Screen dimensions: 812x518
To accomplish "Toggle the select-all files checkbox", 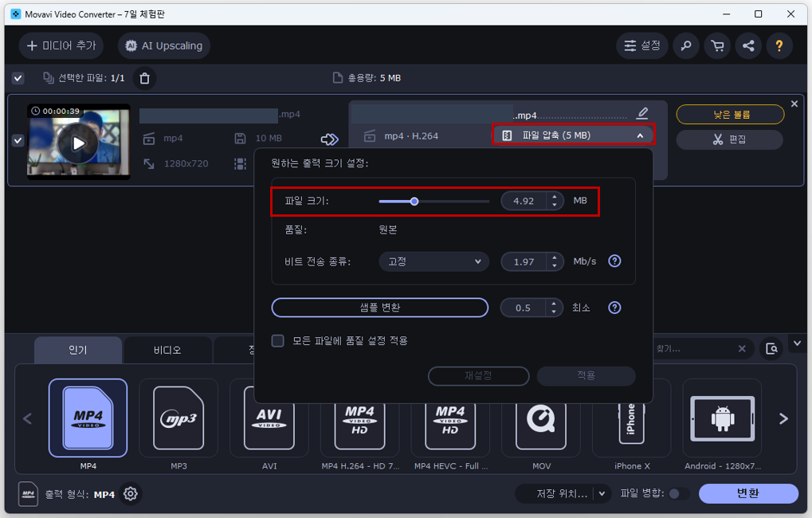I will pyautogui.click(x=18, y=78).
